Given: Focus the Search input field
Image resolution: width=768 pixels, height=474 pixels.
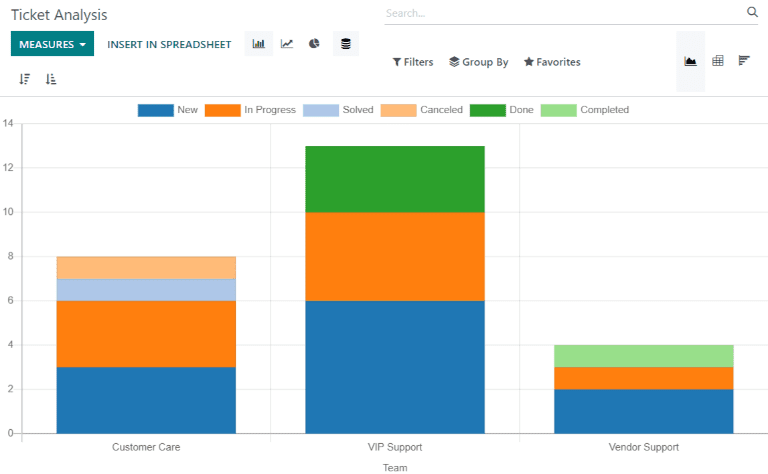Looking at the screenshot, I should pos(562,13).
